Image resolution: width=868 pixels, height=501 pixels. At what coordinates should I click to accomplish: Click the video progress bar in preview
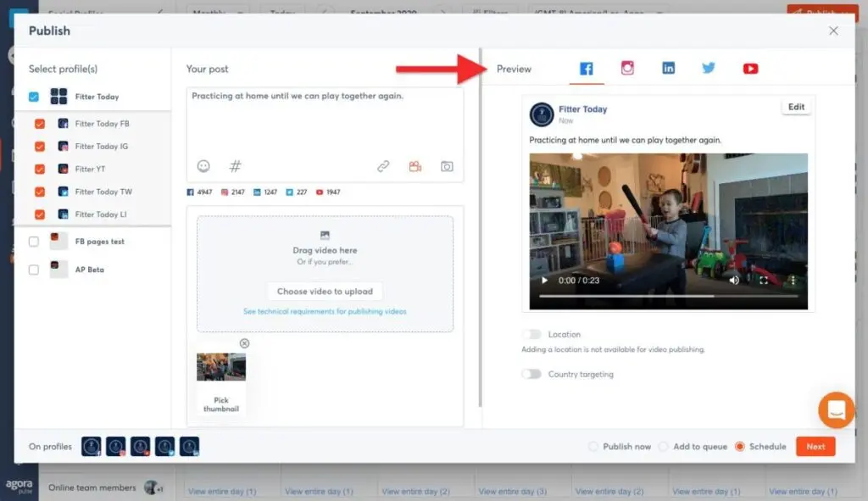tap(668, 297)
